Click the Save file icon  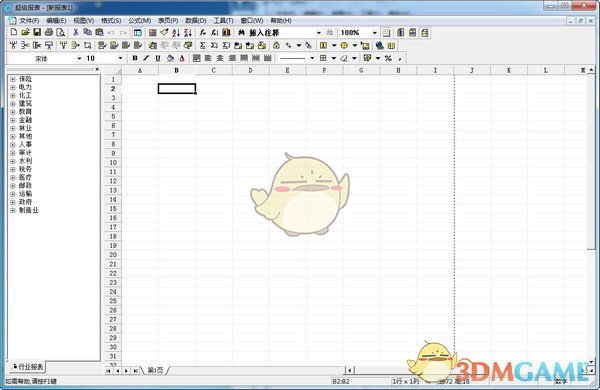37,33
